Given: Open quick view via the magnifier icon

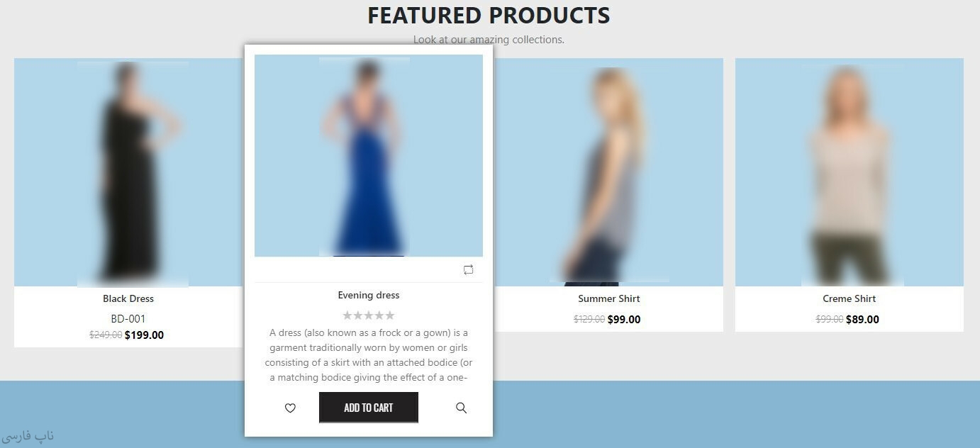Looking at the screenshot, I should 461,408.
